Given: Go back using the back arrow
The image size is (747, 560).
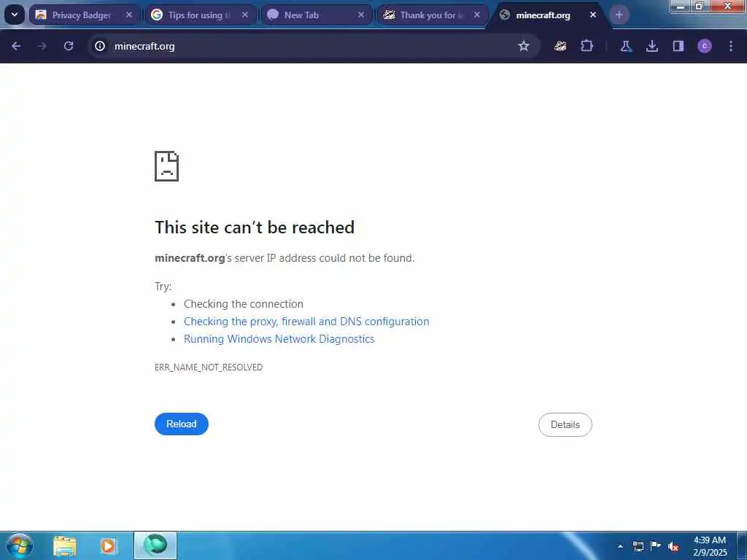Looking at the screenshot, I should point(16,46).
